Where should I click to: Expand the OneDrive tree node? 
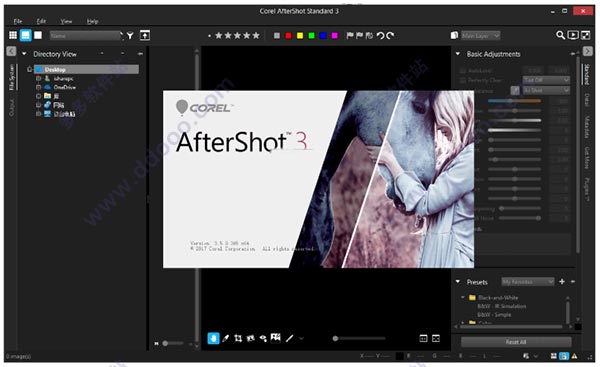38,87
